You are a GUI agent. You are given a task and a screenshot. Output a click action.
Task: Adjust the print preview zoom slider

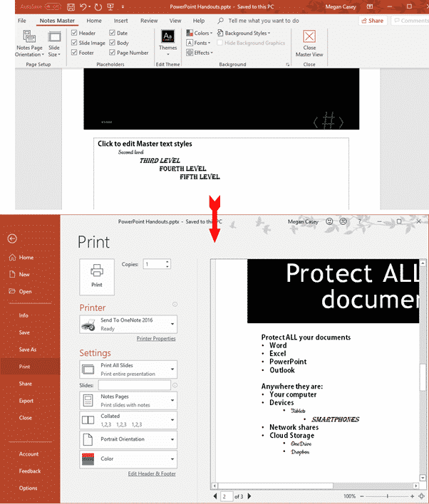(387, 496)
